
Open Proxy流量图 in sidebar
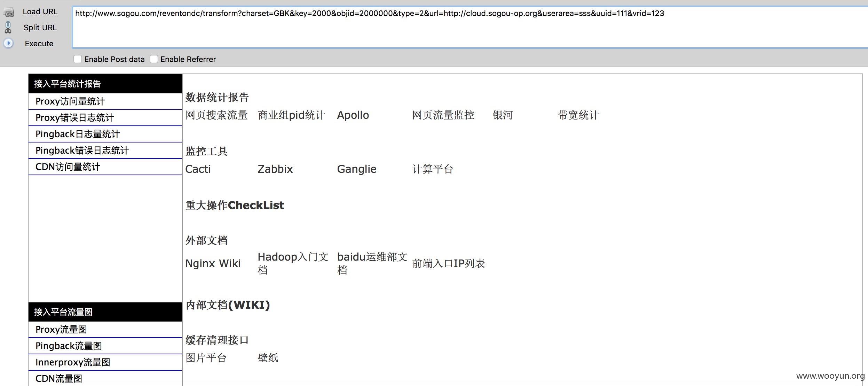(x=105, y=330)
